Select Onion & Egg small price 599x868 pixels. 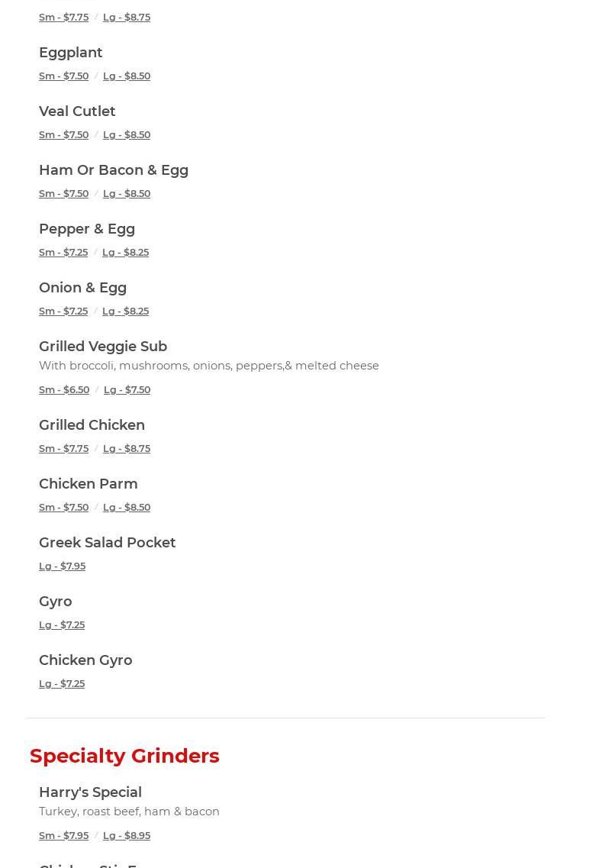63,311
